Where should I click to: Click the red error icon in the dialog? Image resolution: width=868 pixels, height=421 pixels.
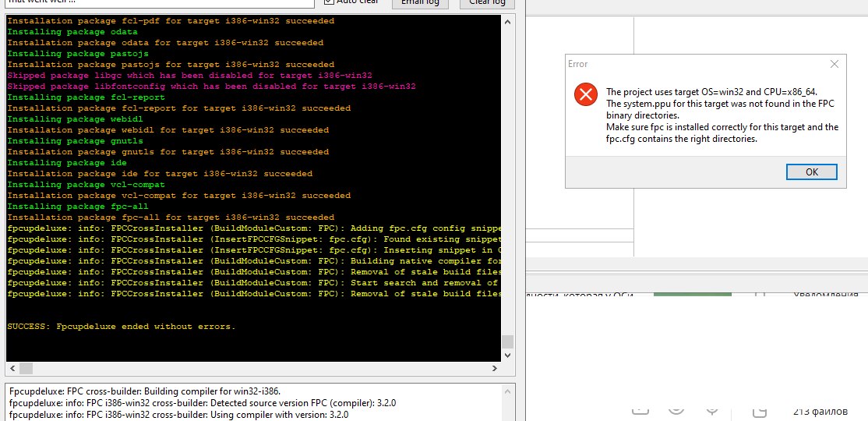point(585,94)
